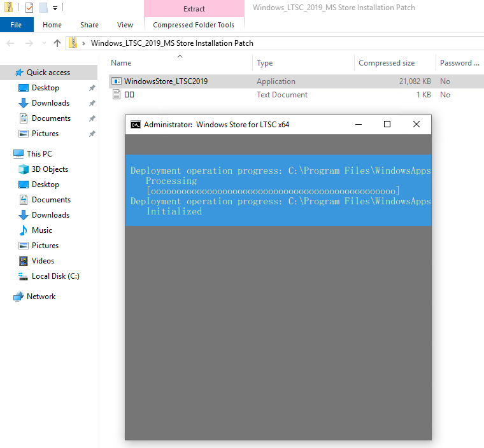The height and width of the screenshot is (448, 484).
Task: Click the This PC monitor icon
Action: pos(18,154)
